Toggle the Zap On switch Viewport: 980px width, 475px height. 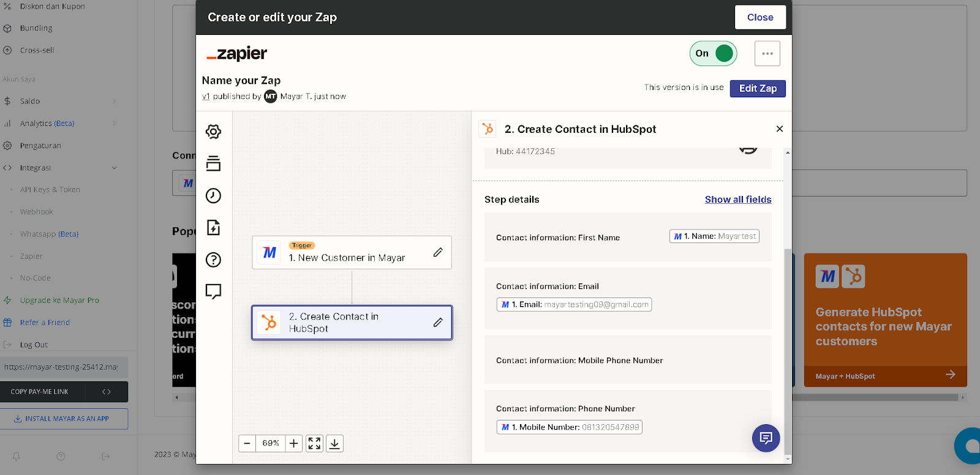713,53
